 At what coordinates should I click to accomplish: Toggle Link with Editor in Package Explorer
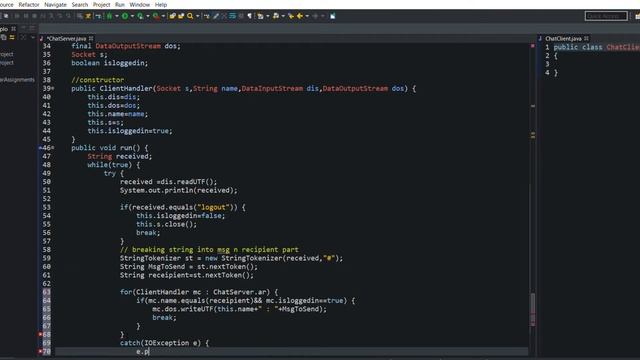[x=12, y=37]
